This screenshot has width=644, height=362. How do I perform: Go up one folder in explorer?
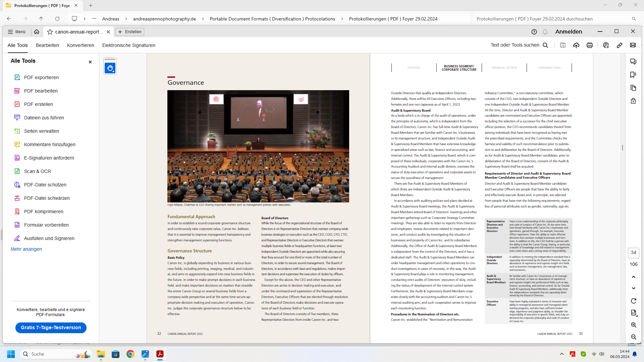tap(41, 19)
